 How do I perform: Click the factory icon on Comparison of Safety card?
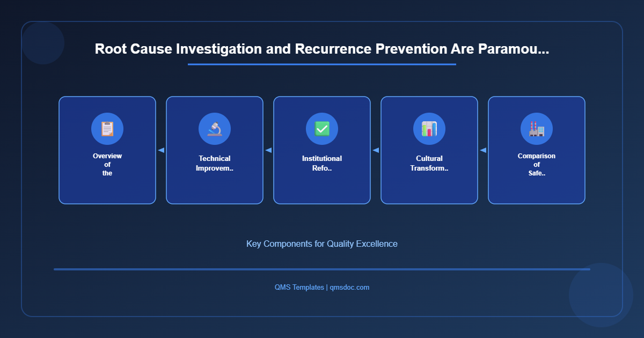tap(537, 129)
